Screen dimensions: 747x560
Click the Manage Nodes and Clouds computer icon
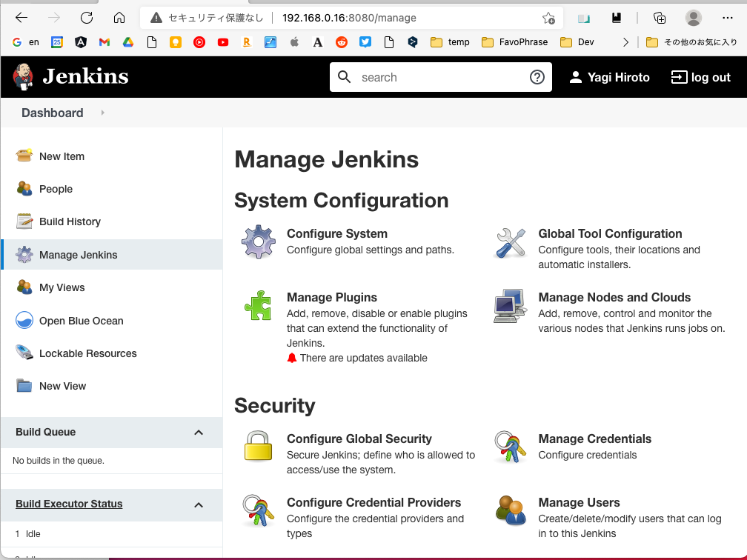(x=510, y=305)
